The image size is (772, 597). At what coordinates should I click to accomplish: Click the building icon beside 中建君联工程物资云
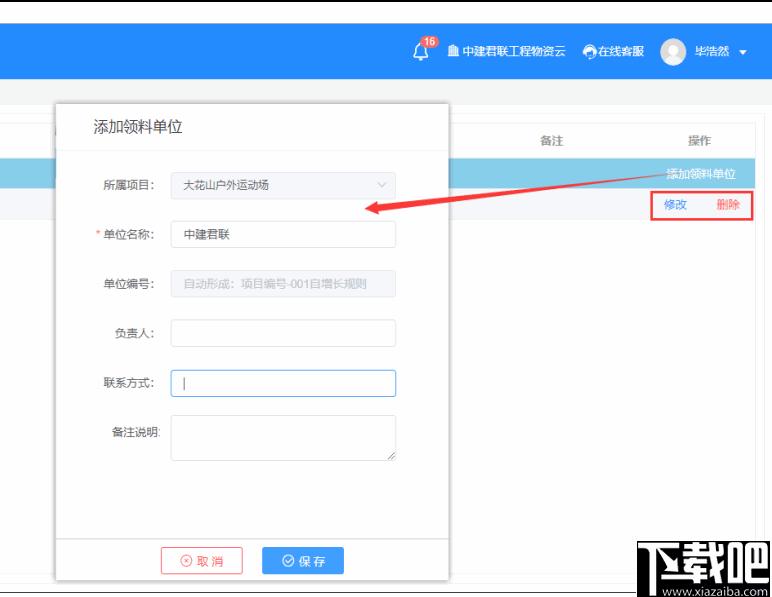point(453,51)
